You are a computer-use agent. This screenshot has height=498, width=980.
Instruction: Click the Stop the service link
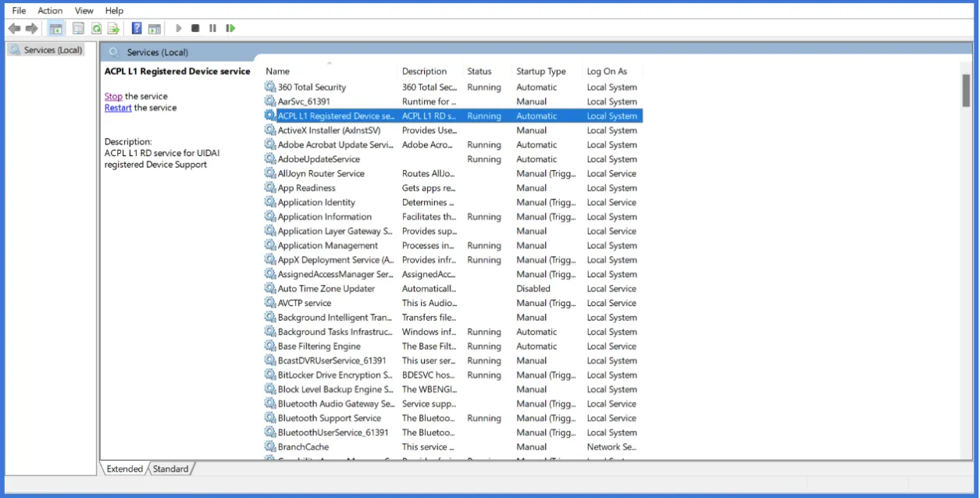coord(113,97)
